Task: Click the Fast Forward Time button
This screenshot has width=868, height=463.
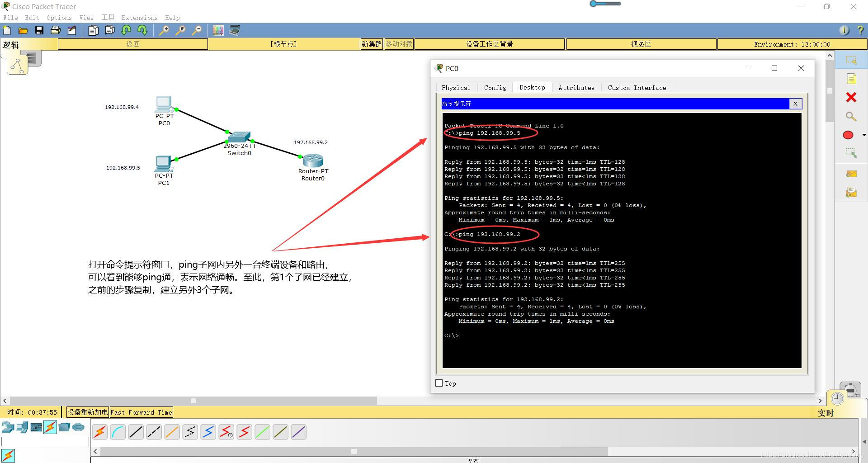Action: click(x=142, y=412)
